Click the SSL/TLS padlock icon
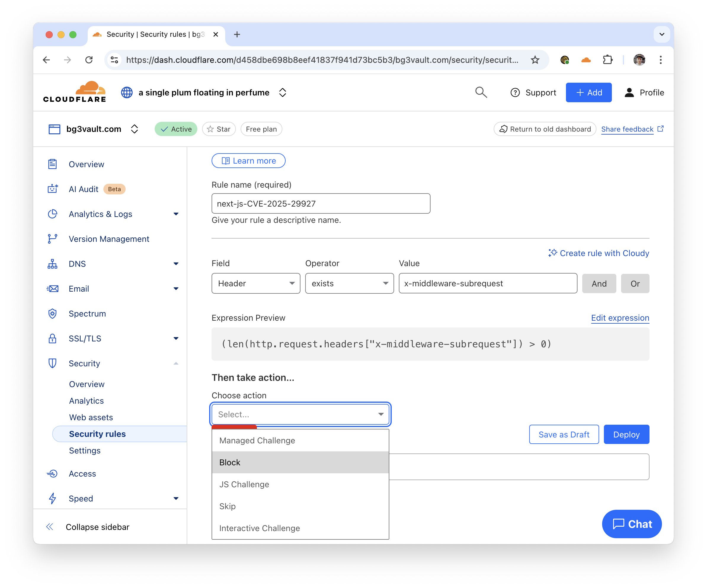 click(52, 338)
